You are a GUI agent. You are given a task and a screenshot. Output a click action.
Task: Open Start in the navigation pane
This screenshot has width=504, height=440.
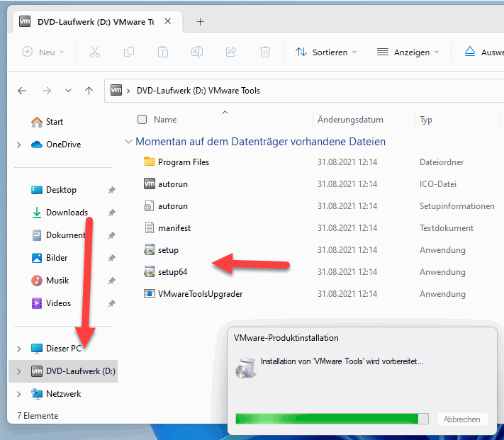pos(47,122)
